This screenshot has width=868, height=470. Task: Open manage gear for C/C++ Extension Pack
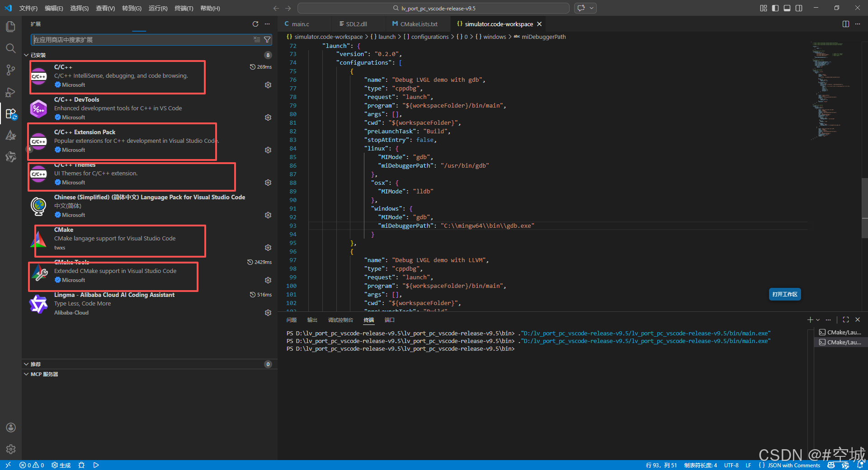point(268,150)
